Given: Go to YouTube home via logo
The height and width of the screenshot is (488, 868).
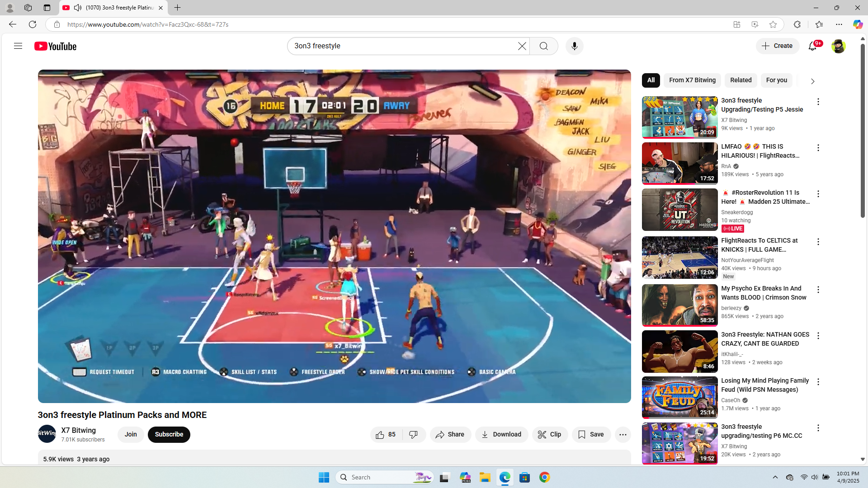Looking at the screenshot, I should [56, 46].
